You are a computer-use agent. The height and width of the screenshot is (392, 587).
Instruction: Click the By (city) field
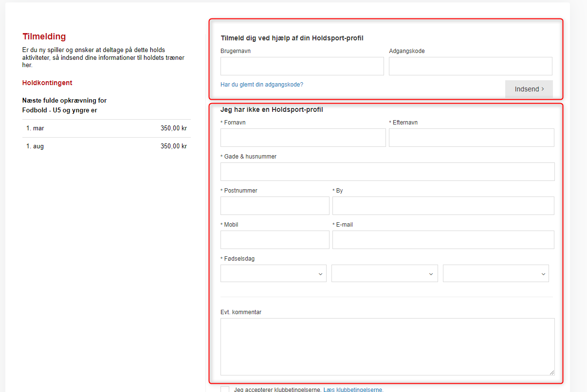pyautogui.click(x=443, y=206)
